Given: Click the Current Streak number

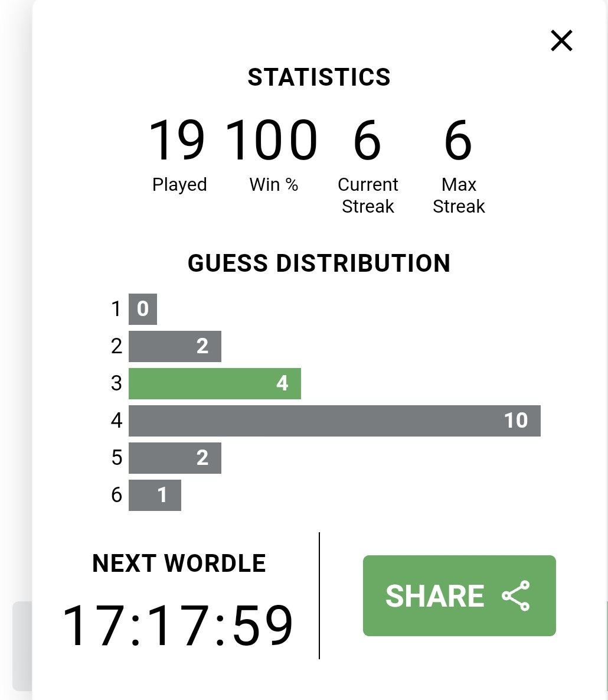Looking at the screenshot, I should click(367, 140).
